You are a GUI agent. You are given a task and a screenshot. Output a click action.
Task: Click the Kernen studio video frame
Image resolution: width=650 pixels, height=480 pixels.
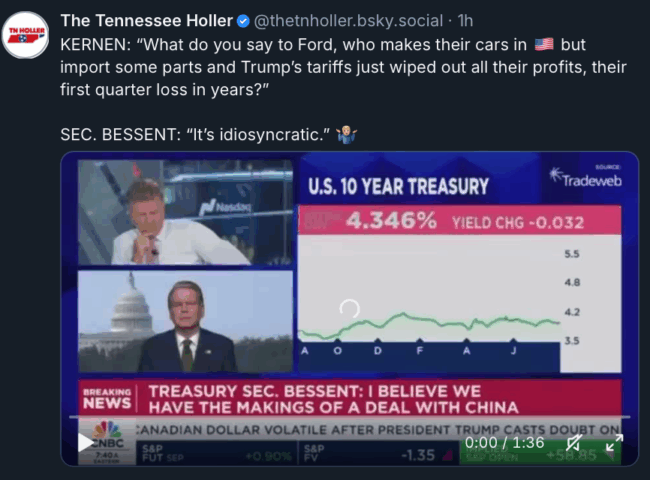(185, 212)
